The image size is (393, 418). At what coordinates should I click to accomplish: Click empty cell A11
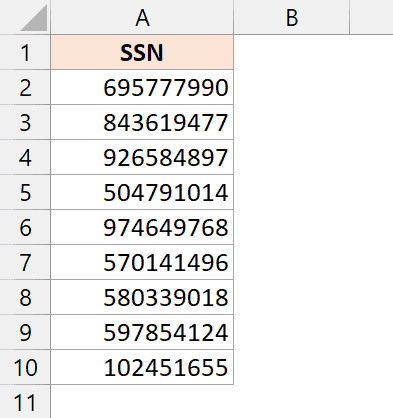coord(142,402)
